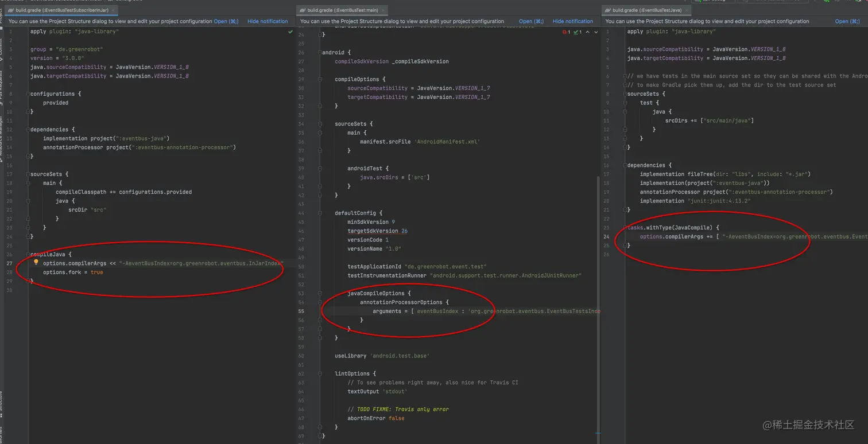868x444 pixels.
Task: Click the green checkmark inspection icon in EventBusTestSubscriberInJar editor
Action: coord(290,32)
